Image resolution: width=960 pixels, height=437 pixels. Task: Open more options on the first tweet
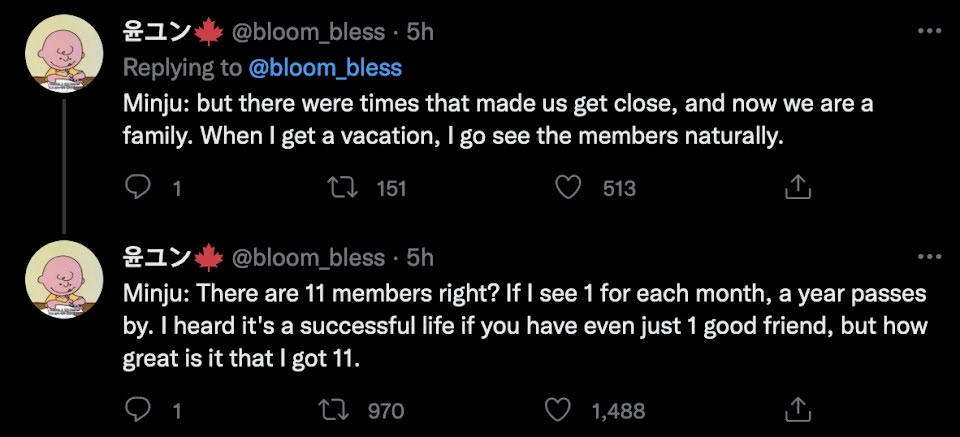(929, 32)
